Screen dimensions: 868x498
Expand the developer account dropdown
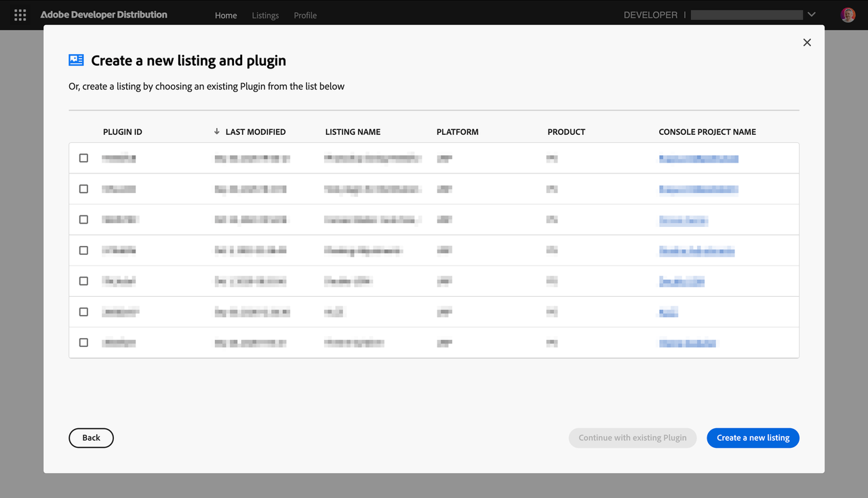click(746, 14)
